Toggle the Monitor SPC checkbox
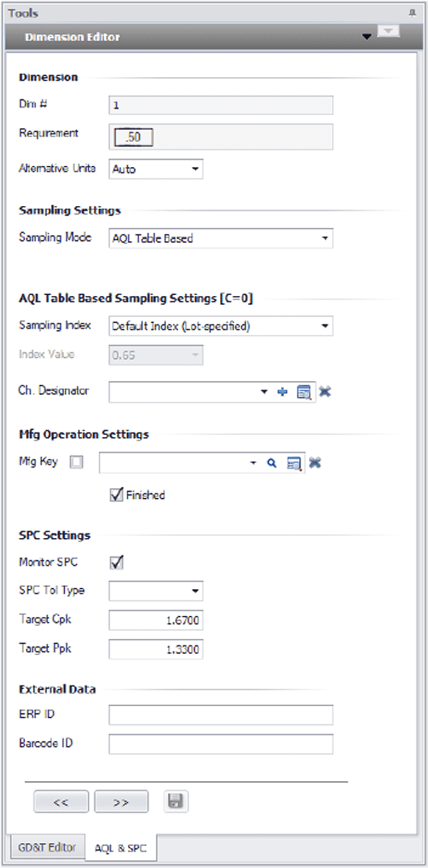 (117, 562)
